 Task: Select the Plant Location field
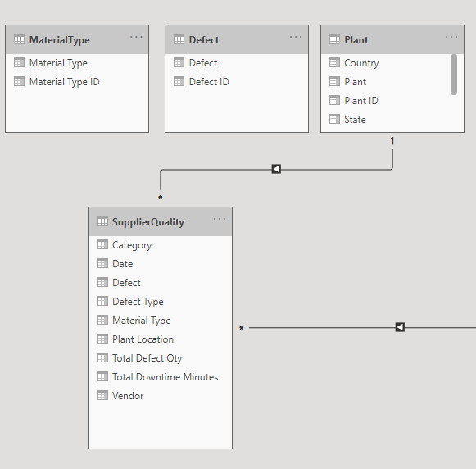[x=161, y=339]
